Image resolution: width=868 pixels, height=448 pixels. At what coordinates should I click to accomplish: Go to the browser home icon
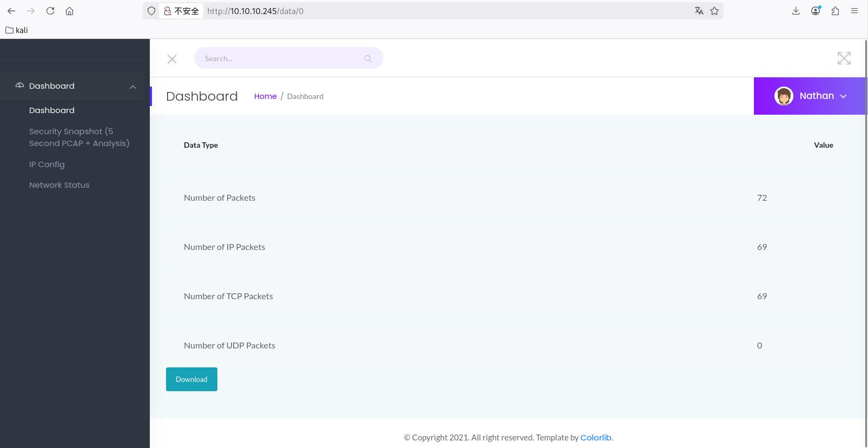69,11
